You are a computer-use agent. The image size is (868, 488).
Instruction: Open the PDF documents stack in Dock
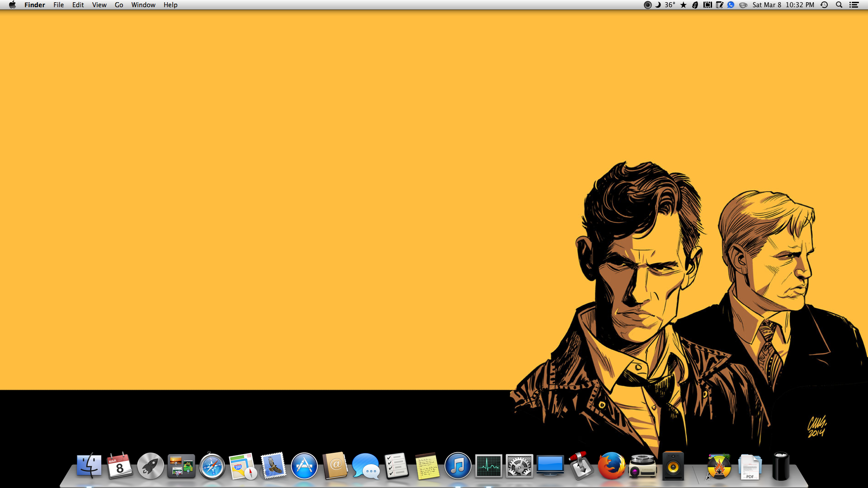(x=750, y=467)
